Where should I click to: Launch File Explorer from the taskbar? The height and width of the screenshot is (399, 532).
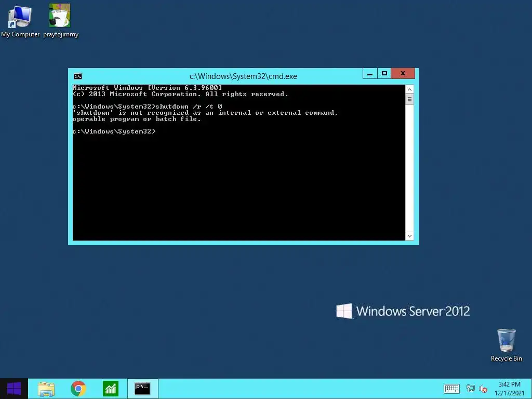point(46,389)
